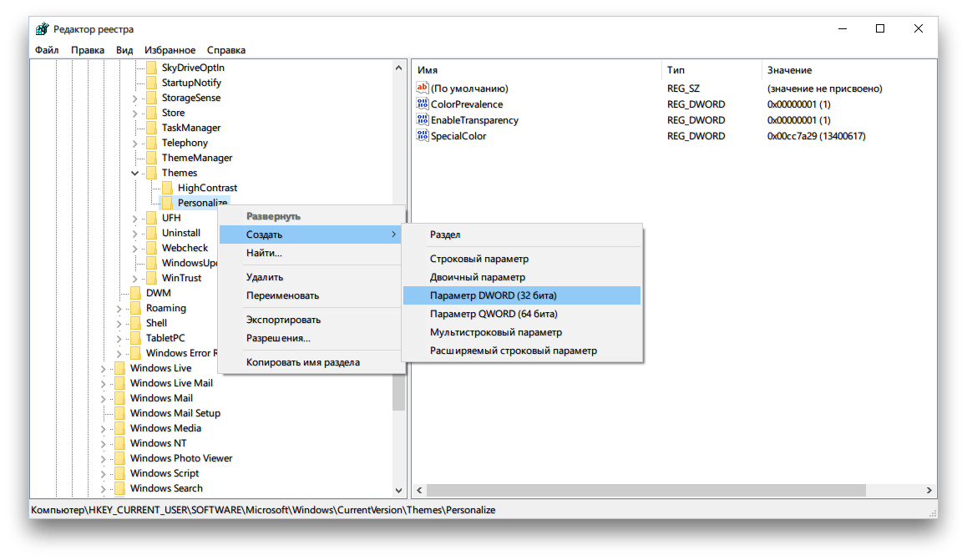
Task: Select Расширяемый строковый параметр option
Action: tap(522, 351)
